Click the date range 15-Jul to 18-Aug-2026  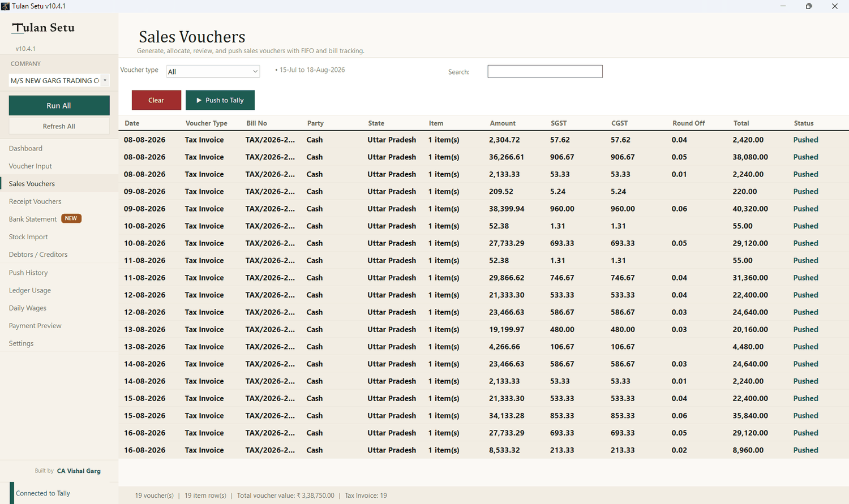point(312,70)
